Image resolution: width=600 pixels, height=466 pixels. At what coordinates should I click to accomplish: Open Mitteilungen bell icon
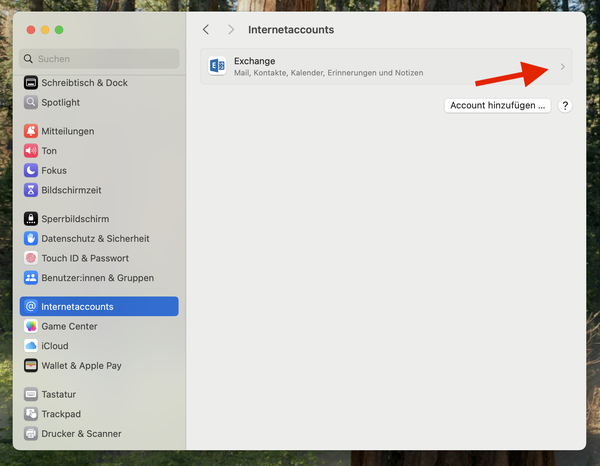click(31, 131)
